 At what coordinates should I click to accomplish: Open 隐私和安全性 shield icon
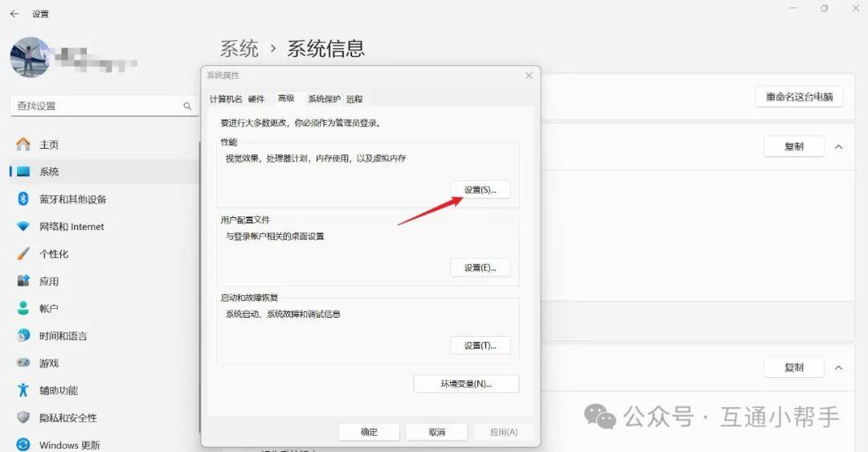click(x=23, y=417)
